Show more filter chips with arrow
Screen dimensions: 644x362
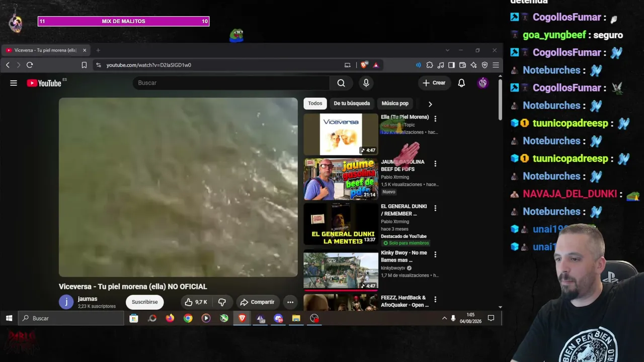[x=430, y=104]
